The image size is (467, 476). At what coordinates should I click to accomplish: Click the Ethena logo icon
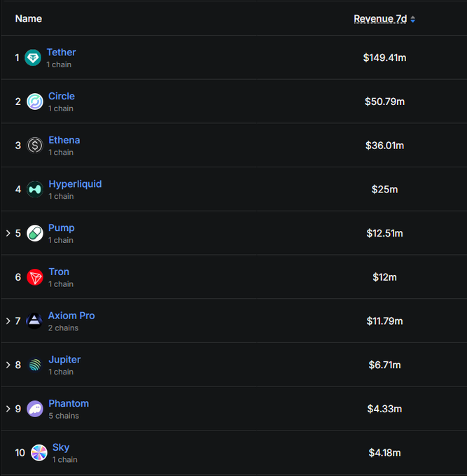35,146
